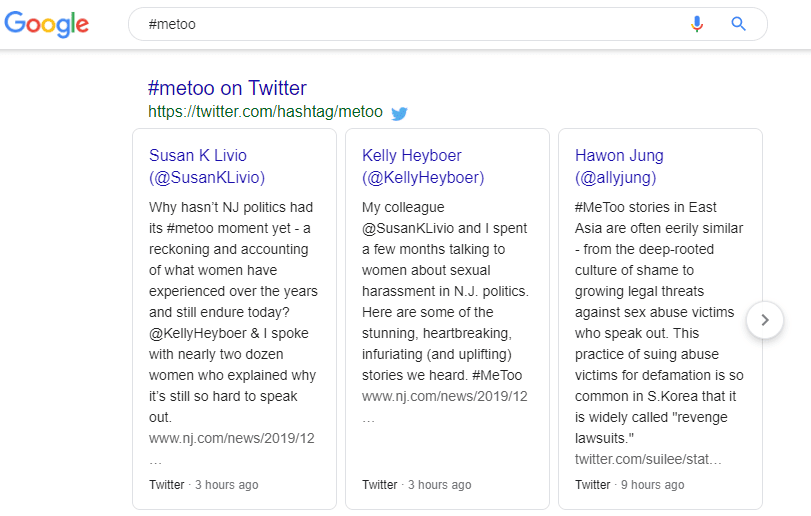Click the Google logo

click(46, 24)
